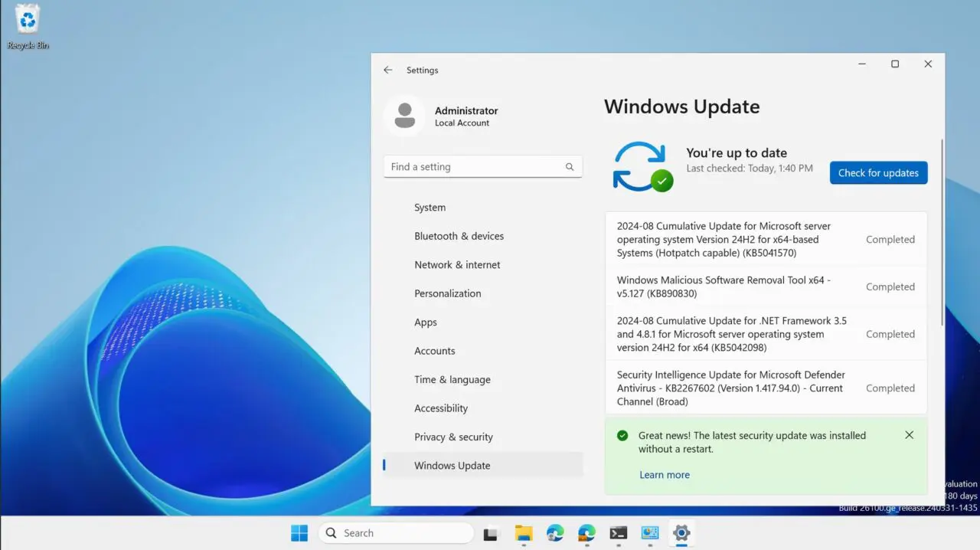
Task: Click the Windows Start button
Action: click(299, 532)
